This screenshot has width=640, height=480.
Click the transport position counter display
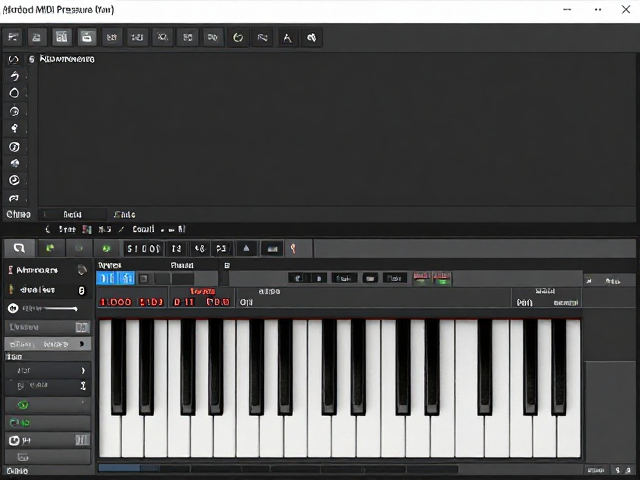[x=143, y=249]
